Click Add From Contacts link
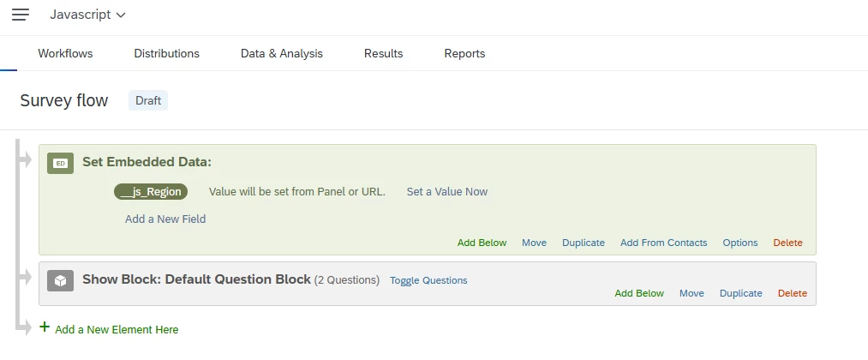This screenshot has height=360, width=868. [664, 243]
